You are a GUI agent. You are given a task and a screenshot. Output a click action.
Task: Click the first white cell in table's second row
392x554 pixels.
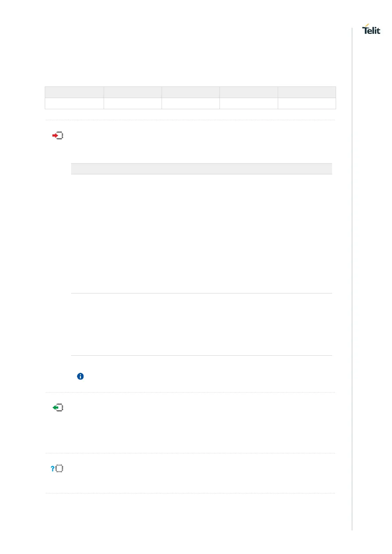[x=74, y=104]
